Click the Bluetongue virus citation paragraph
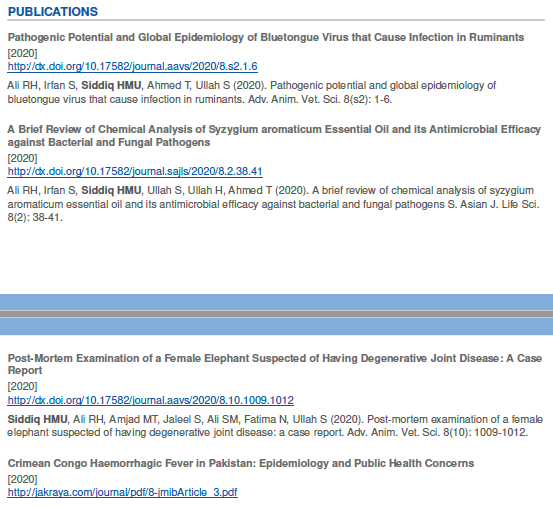This screenshot has height=508, width=553. 252,92
